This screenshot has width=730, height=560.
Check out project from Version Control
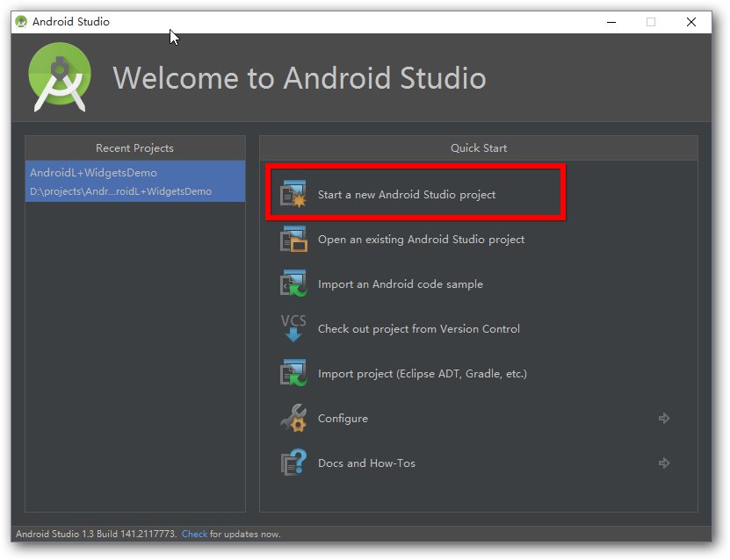pyautogui.click(x=418, y=329)
